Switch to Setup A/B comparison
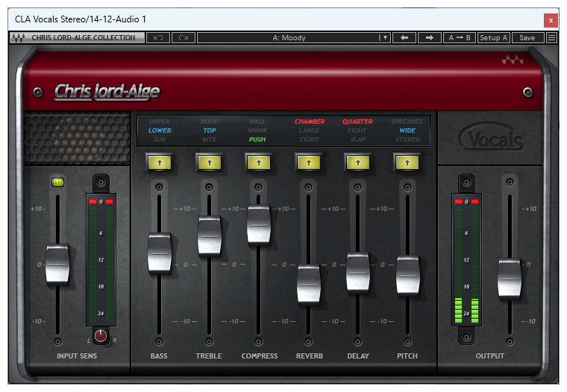This screenshot has width=567, height=392. point(494,37)
